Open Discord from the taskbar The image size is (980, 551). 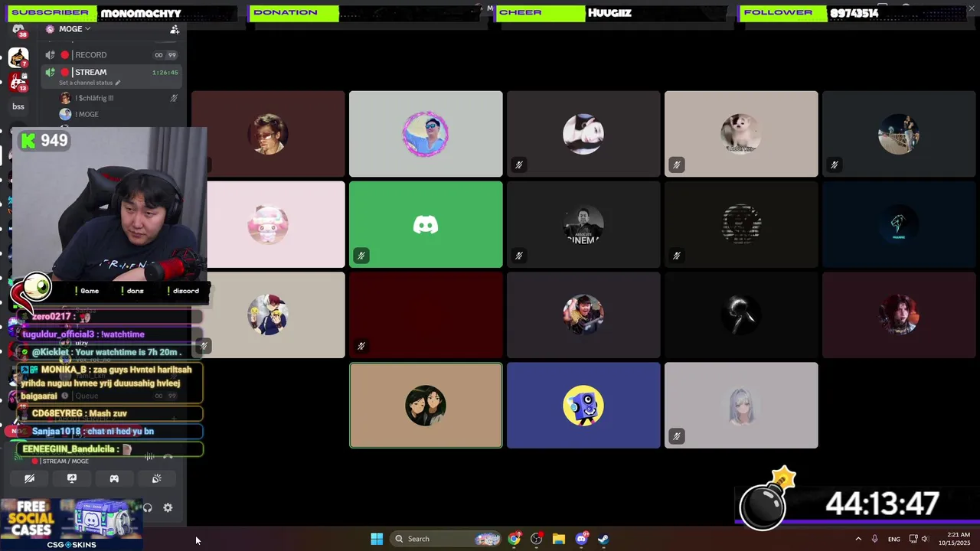coord(581,539)
